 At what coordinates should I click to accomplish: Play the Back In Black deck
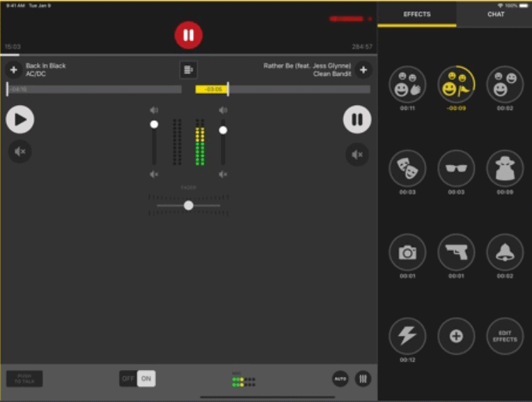point(20,120)
